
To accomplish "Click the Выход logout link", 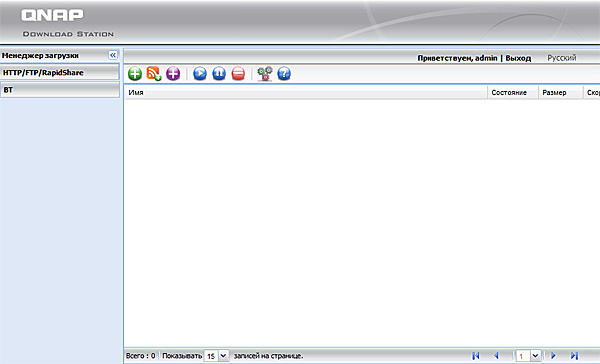I will pyautogui.click(x=518, y=58).
